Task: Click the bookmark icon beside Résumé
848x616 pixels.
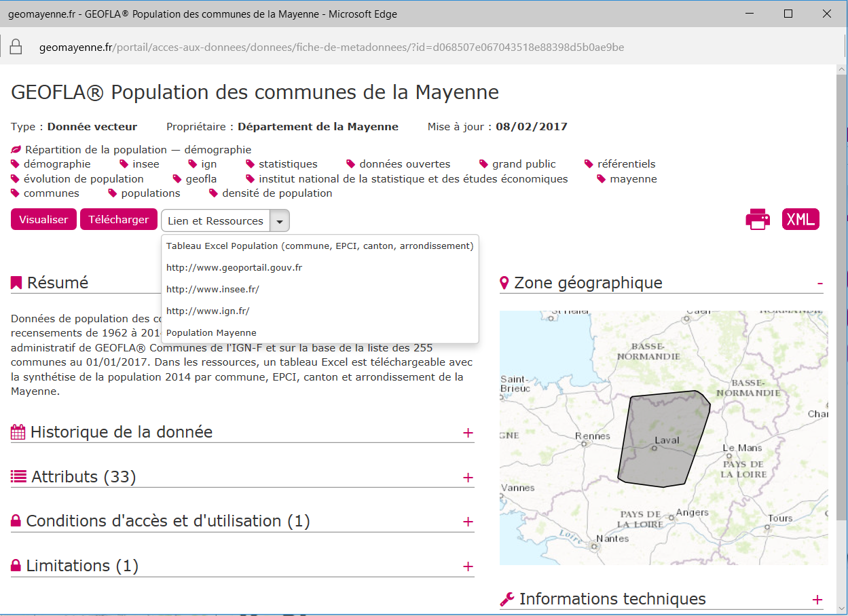Action: click(x=17, y=283)
